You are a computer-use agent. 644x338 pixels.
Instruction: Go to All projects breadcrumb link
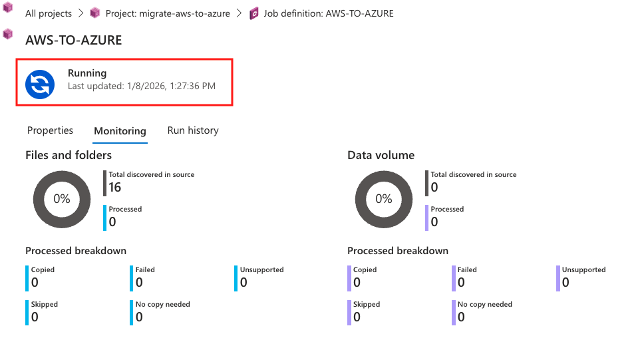49,13
